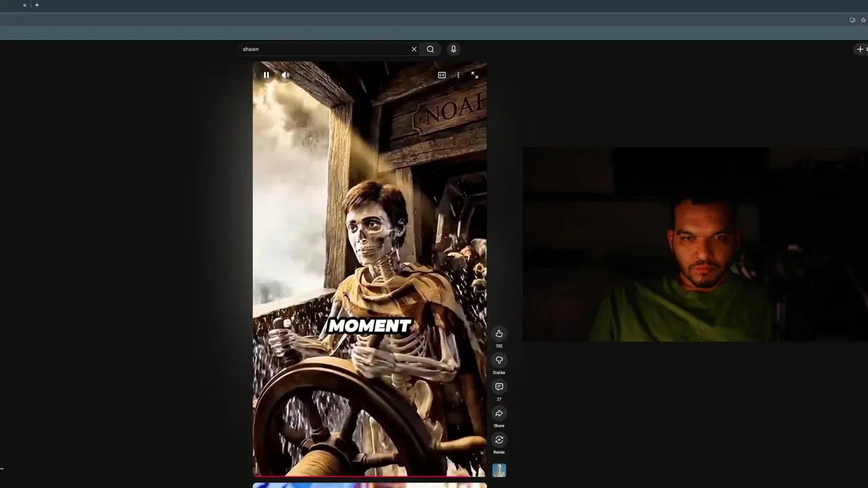Pause the Shorts video
This screenshot has height=488, width=868.
266,75
